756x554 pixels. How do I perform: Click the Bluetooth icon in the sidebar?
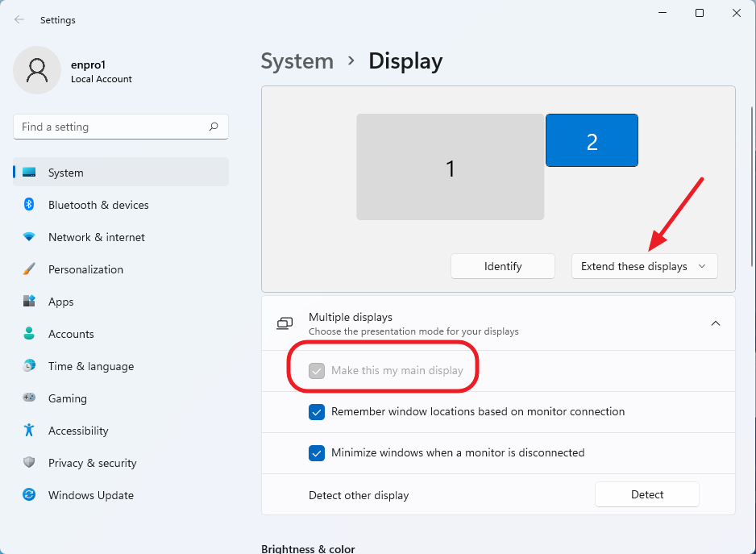point(29,204)
